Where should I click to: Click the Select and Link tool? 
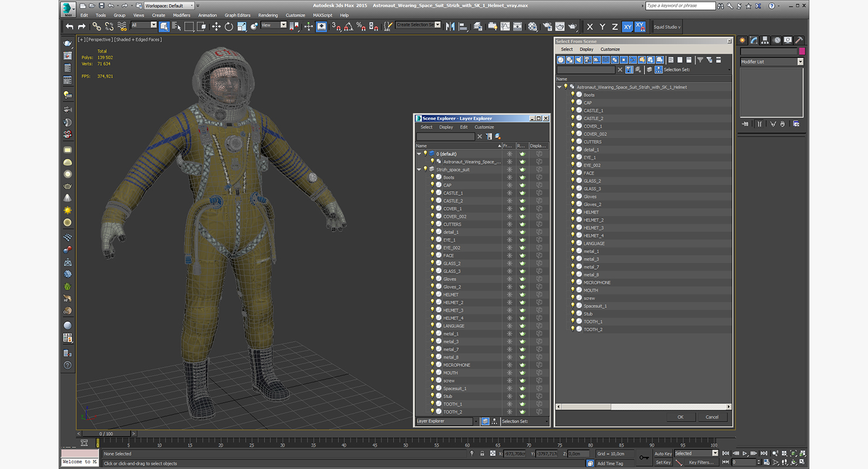(x=96, y=26)
